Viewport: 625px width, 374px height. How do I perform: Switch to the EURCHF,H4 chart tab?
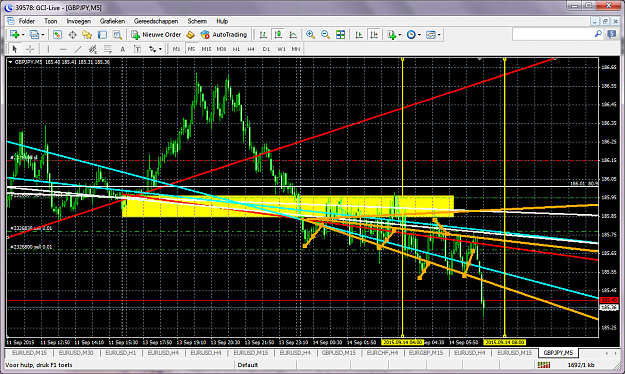point(382,353)
